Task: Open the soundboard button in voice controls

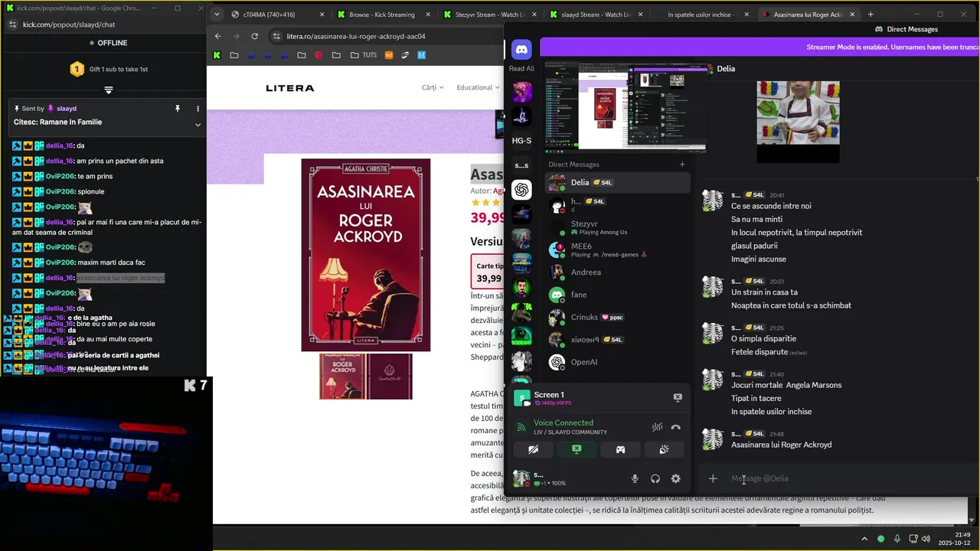Action: [664, 449]
